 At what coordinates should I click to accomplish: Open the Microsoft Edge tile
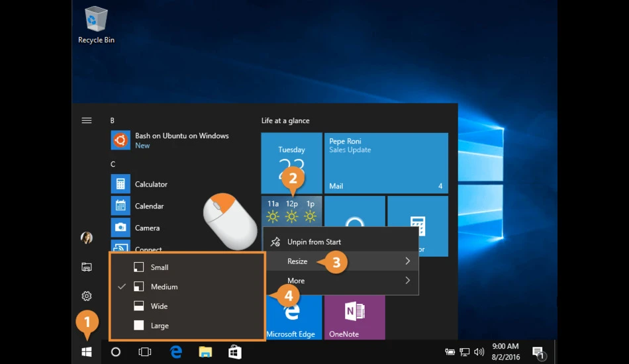[x=293, y=318]
